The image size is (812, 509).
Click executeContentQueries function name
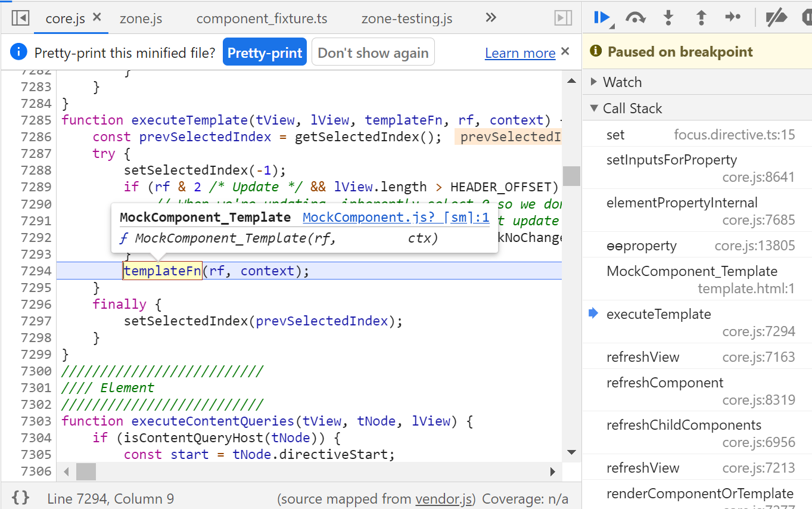click(x=213, y=421)
